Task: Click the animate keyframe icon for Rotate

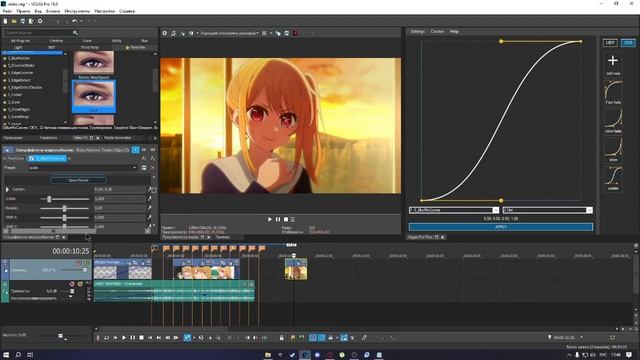Action: (149, 208)
